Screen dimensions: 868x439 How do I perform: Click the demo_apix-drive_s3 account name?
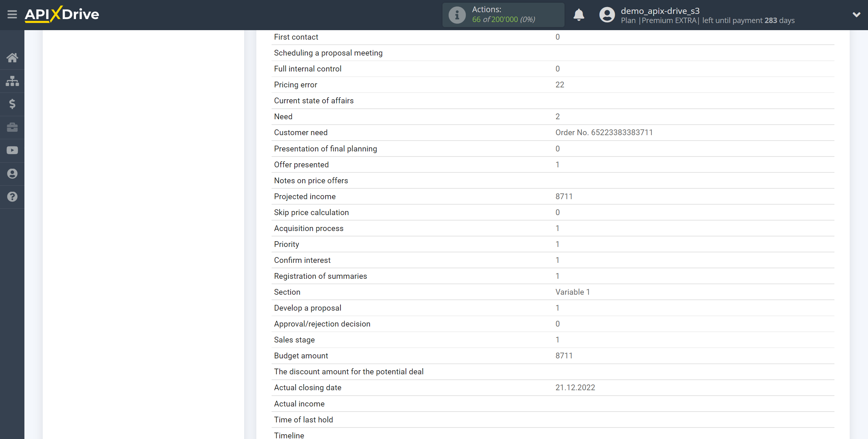point(660,11)
